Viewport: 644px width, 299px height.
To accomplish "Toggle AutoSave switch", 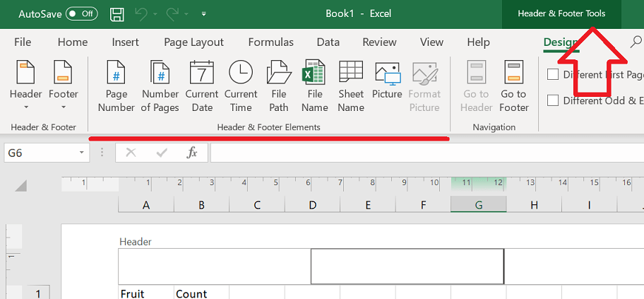I will pos(83,13).
